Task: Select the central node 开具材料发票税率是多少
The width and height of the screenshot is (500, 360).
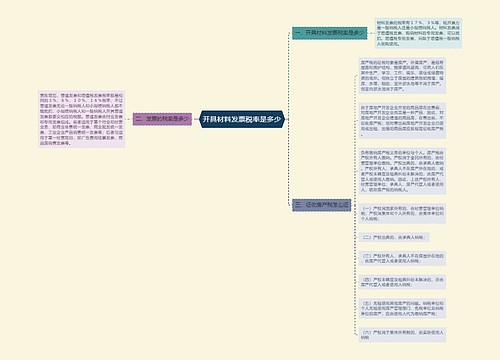Action: coord(242,119)
